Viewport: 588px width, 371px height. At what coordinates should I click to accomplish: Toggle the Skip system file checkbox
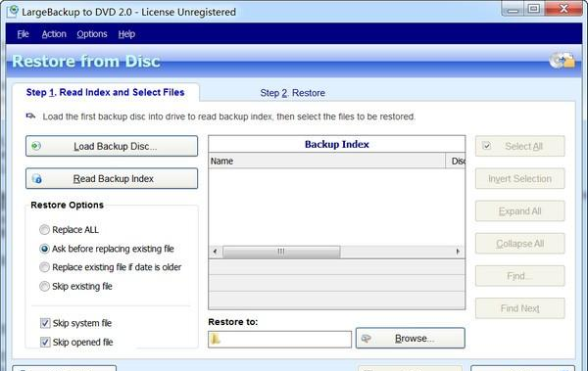[45, 323]
